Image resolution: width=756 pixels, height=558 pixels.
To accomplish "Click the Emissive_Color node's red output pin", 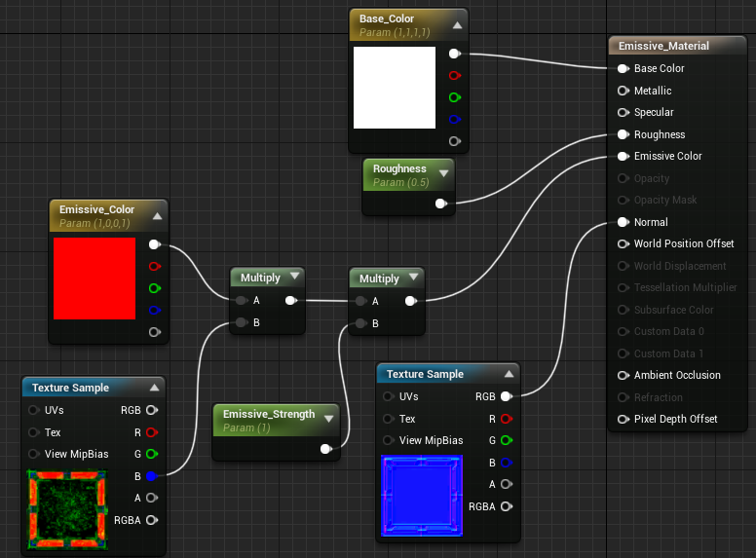I will tap(155, 266).
